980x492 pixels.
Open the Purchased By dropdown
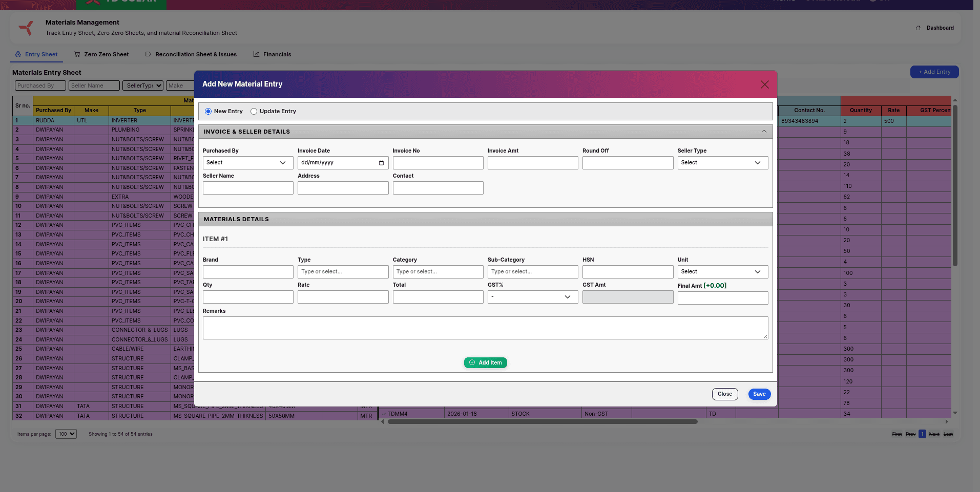pos(248,163)
